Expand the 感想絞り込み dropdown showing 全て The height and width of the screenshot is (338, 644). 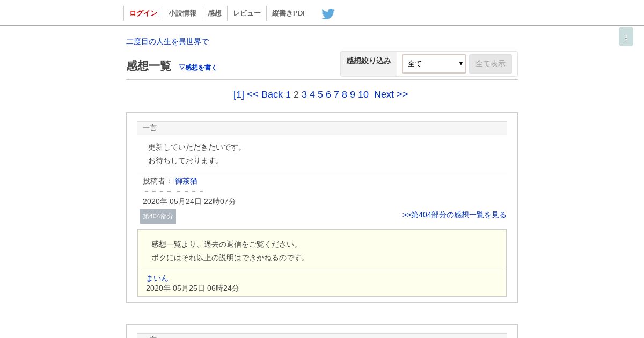pyautogui.click(x=434, y=64)
